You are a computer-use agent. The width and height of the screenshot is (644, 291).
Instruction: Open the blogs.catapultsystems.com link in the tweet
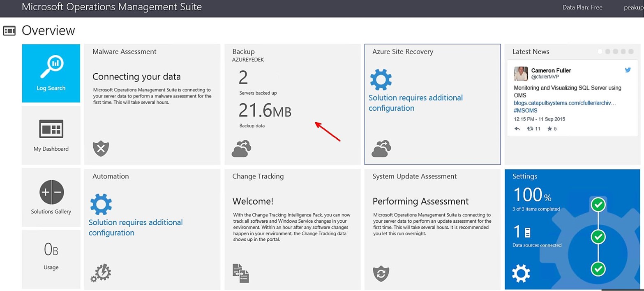pyautogui.click(x=565, y=102)
